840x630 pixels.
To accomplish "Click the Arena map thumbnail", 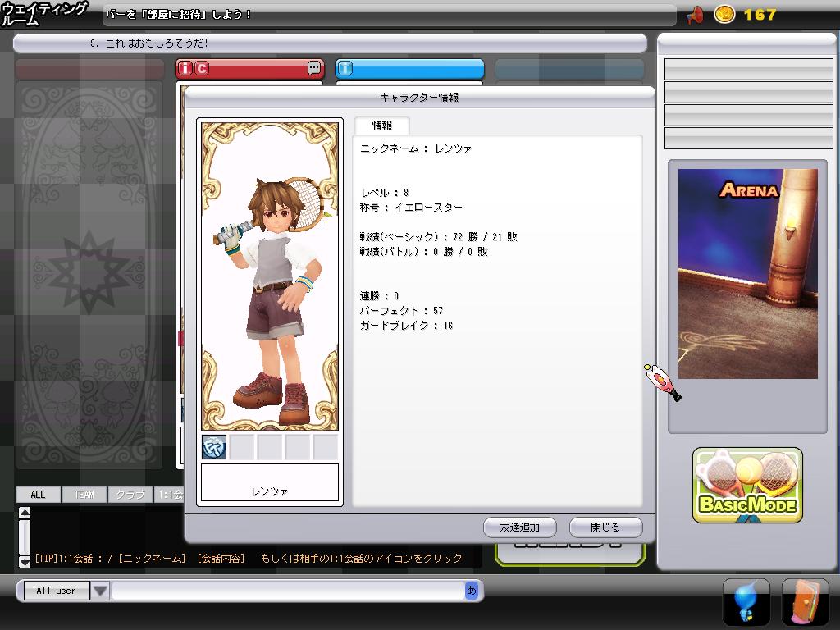I will [747, 273].
